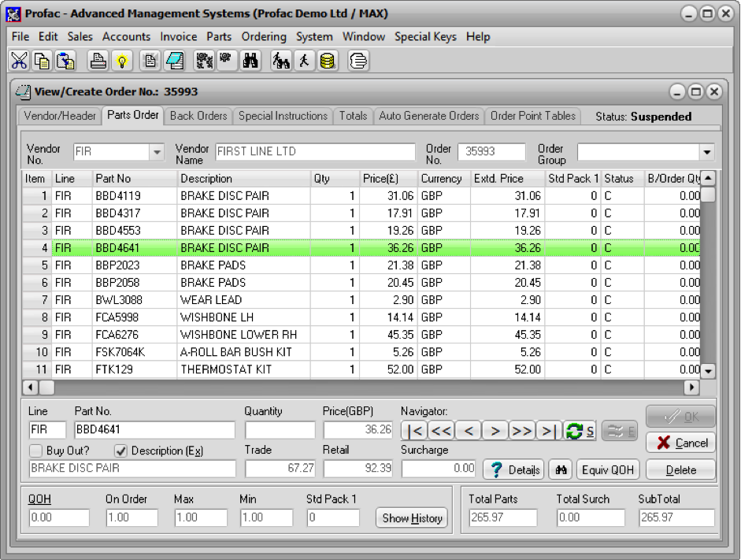This screenshot has height=560, width=741.
Task: Open the Order Point Tables tab
Action: tap(533, 117)
